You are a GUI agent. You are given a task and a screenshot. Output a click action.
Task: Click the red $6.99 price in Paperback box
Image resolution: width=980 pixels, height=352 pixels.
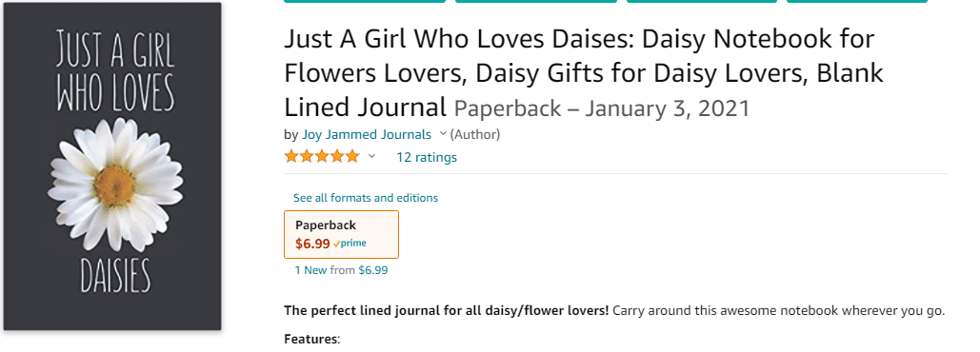(x=312, y=244)
